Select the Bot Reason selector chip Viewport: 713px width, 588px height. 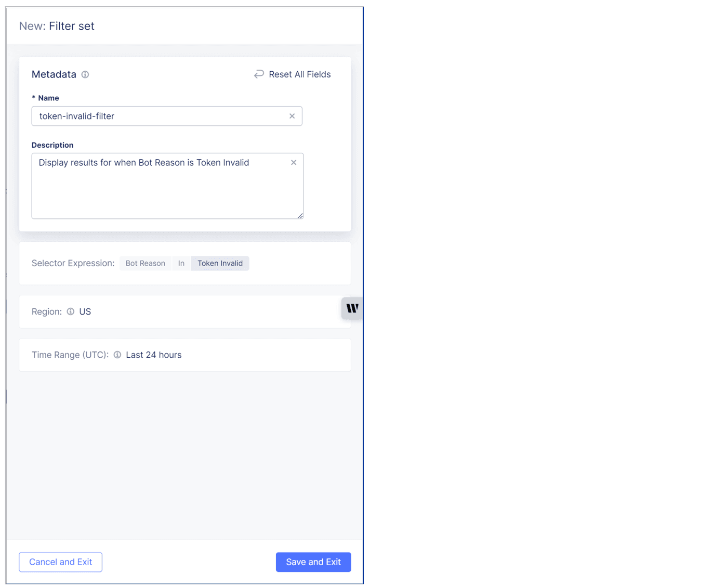pyautogui.click(x=145, y=263)
